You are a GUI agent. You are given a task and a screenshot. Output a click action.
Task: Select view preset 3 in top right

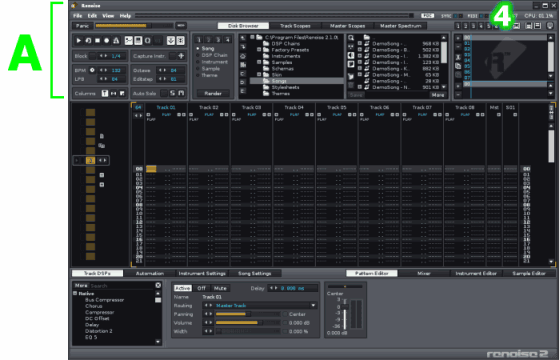[x=473, y=26]
